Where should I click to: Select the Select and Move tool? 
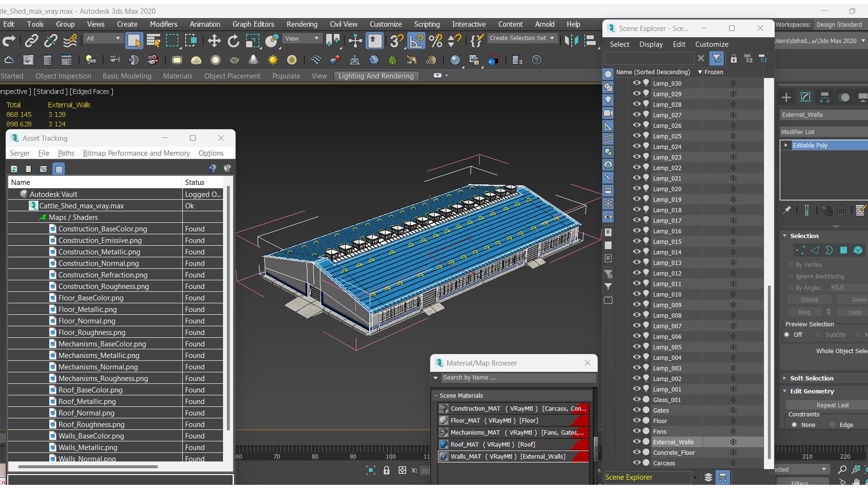[214, 41]
